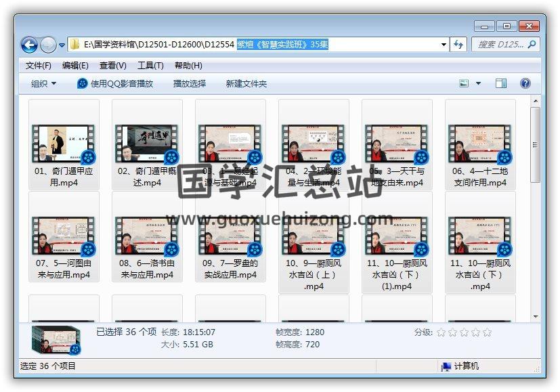Screen dimensions: 560x392
Task: Open the 文件(F) menu
Action: [39, 66]
